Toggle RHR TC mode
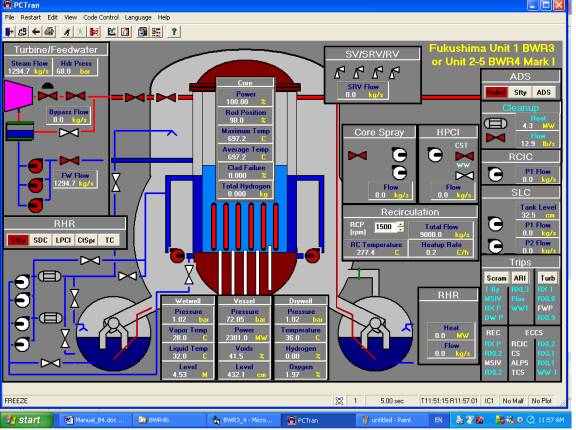The height and width of the screenshot is (430, 576). pos(109,240)
